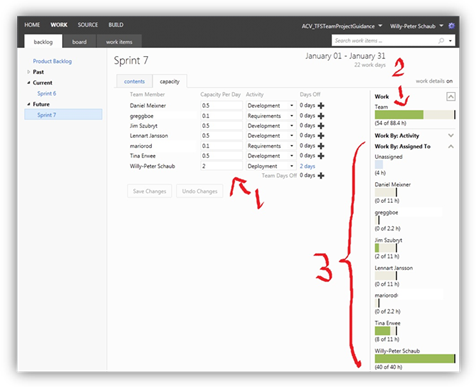
Task: Collapse the Current iterations node
Action: [29, 83]
